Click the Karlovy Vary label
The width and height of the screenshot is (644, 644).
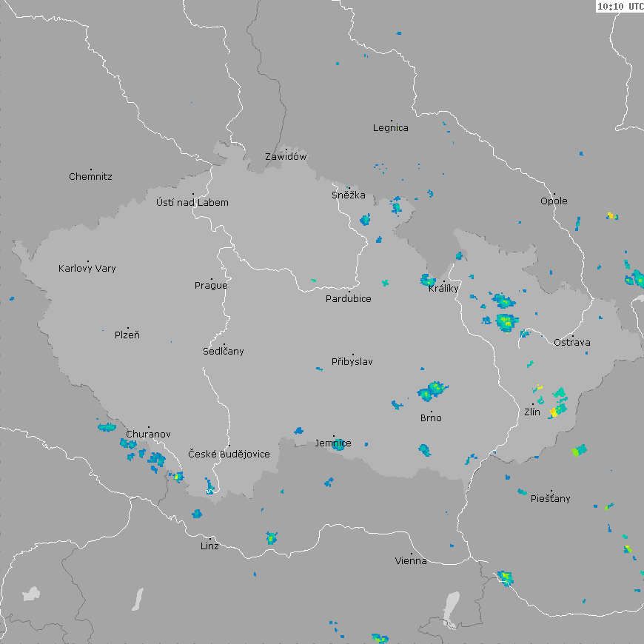coord(87,269)
